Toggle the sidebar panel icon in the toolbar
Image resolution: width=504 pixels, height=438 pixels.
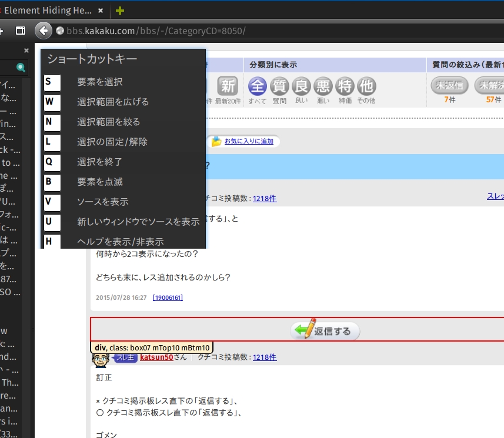(x=21, y=31)
